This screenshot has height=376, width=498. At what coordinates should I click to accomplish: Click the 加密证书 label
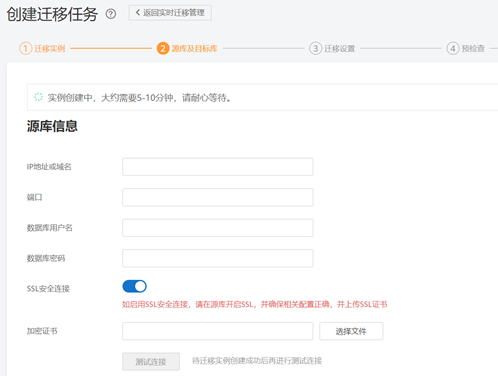coord(42,331)
